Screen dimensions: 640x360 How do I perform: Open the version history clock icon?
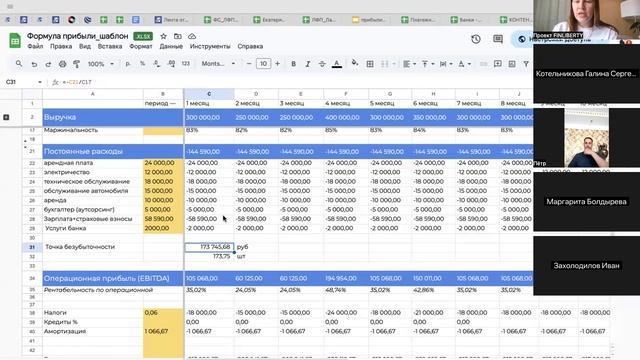pyautogui.click(x=476, y=39)
